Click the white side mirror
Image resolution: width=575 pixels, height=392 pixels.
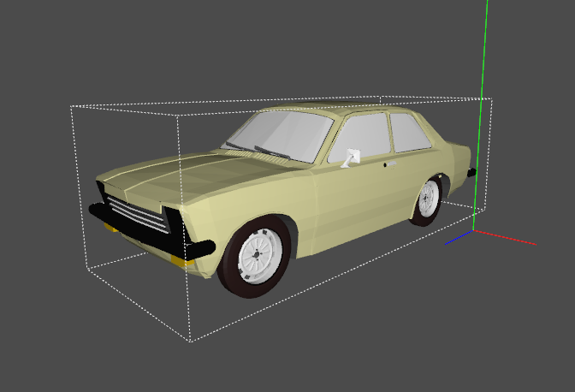click(x=352, y=158)
